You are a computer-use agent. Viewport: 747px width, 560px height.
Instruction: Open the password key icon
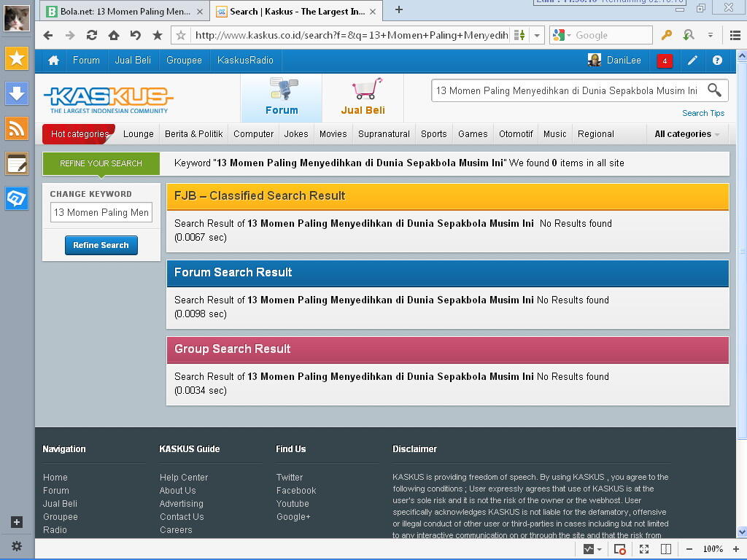666,35
